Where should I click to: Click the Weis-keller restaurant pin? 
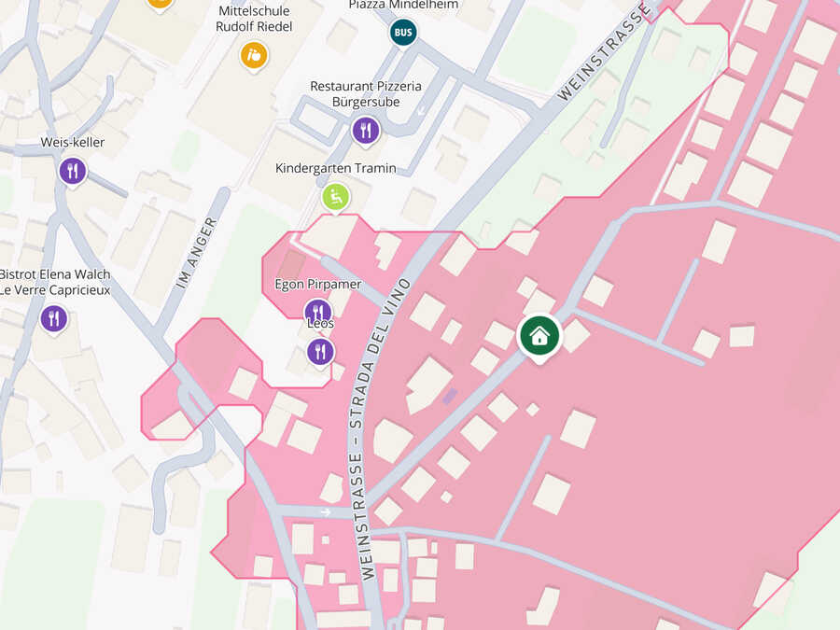click(x=73, y=172)
